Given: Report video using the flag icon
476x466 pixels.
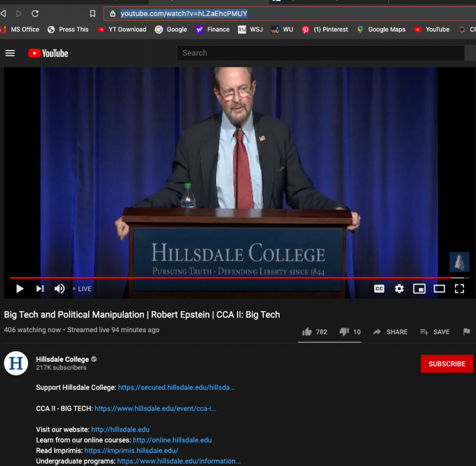Looking at the screenshot, I should point(466,331).
